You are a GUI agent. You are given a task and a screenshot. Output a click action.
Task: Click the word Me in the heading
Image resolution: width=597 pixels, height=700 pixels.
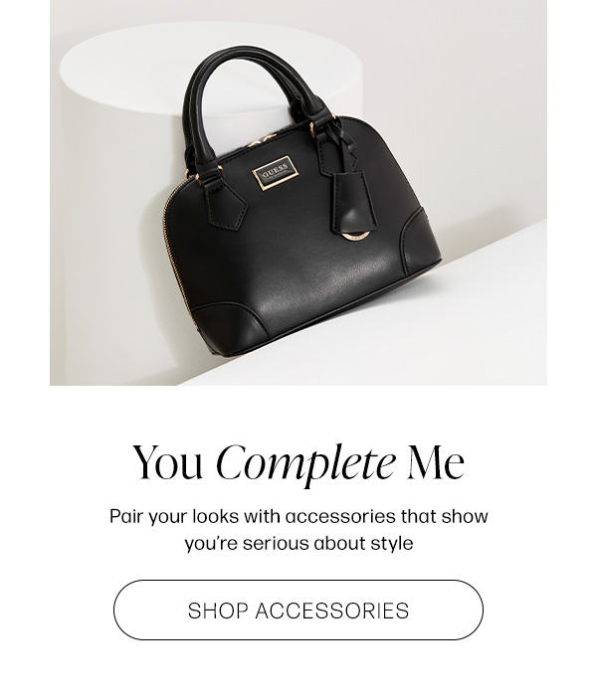[x=436, y=463]
